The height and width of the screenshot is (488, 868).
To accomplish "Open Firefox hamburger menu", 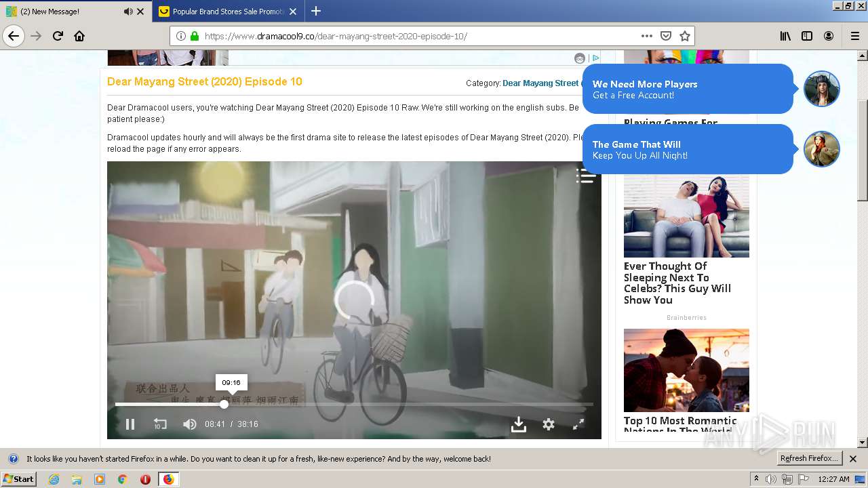I will tap(854, 36).
